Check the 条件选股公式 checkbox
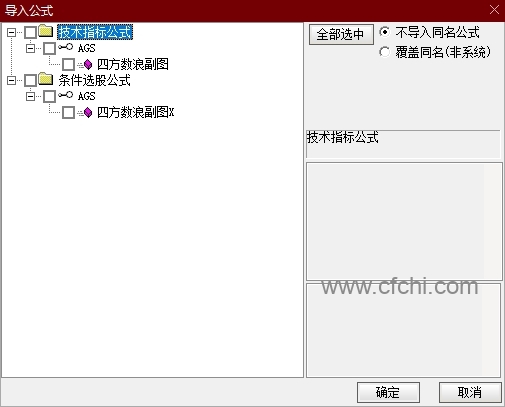Viewport: 505px width, 407px height. [x=30, y=80]
